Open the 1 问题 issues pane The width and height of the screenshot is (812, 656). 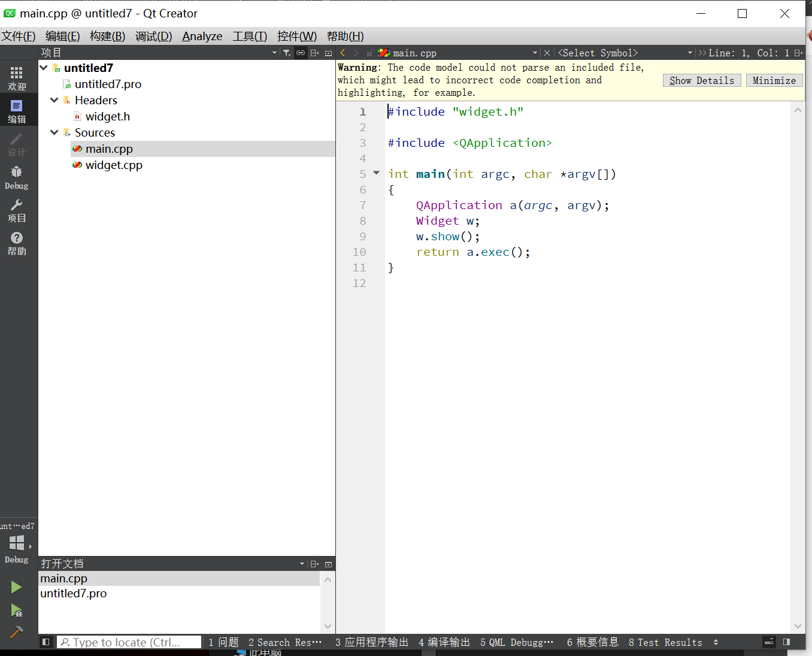[223, 642]
